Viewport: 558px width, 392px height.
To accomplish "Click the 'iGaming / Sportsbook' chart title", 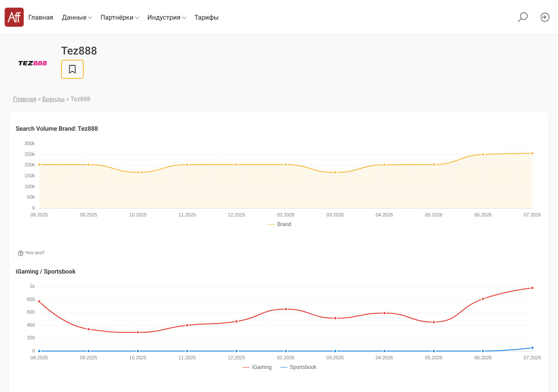I will click(x=46, y=271).
